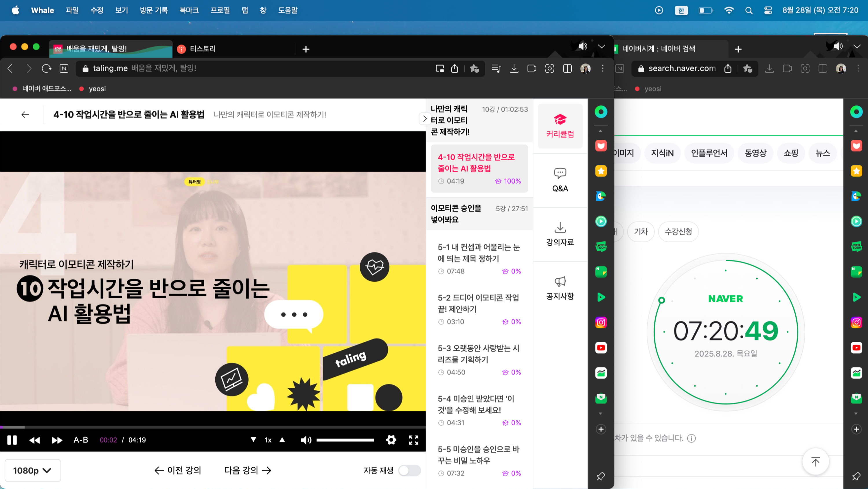Adjust the video volume slider
868x489 pixels.
point(345,440)
